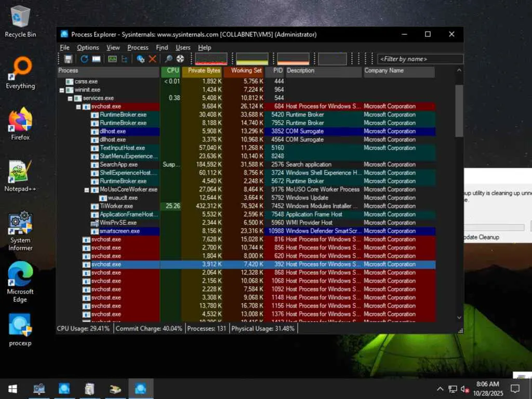This screenshot has width=532, height=399.
Task: Open the taskbar clock showing 8:06 AM
Action: (x=488, y=389)
